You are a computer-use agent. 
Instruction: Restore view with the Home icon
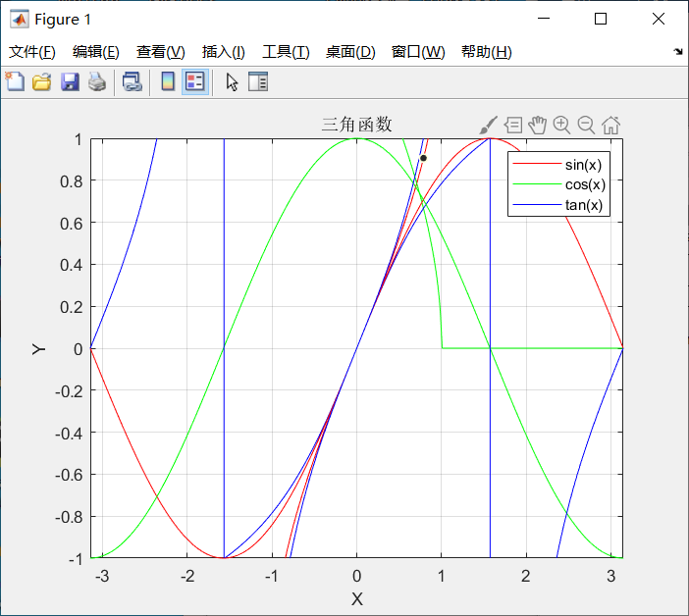tap(610, 126)
